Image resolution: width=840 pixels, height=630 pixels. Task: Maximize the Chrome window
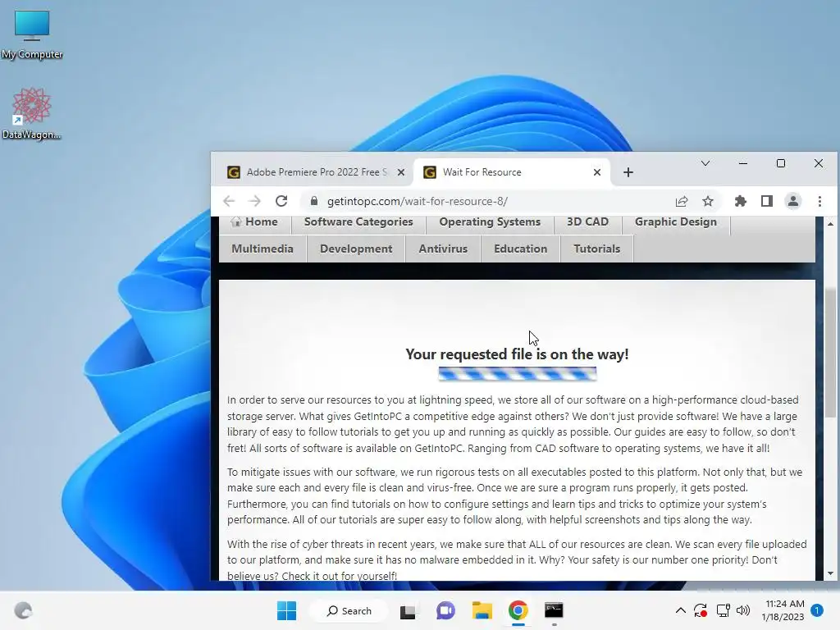pos(781,163)
